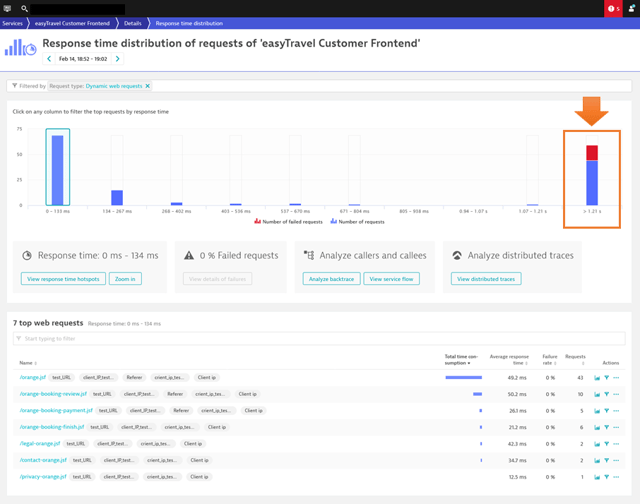Toggle Number of failed requests legend entry
Image resolution: width=640 pixels, height=504 pixels.
[288, 222]
